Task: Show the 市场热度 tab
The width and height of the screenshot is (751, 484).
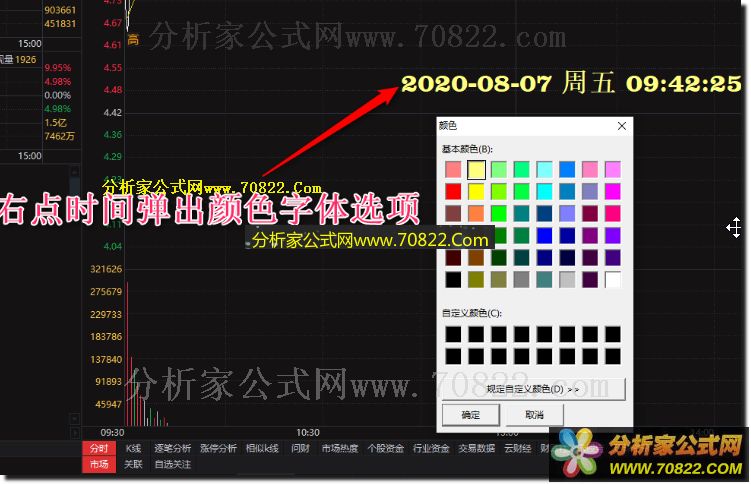Action: [340, 449]
